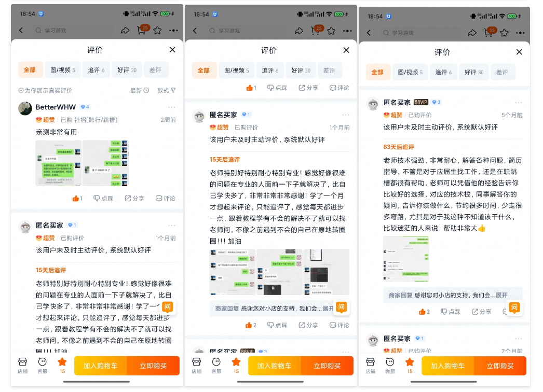543x392 pixels.
Task: Like BetterWHW's review with thumbs up
Action: pos(77,199)
